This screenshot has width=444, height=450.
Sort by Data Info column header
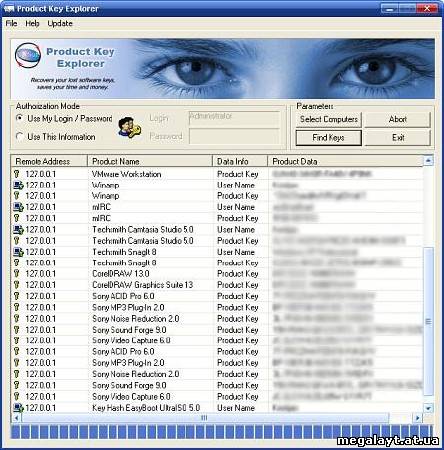pos(240,161)
